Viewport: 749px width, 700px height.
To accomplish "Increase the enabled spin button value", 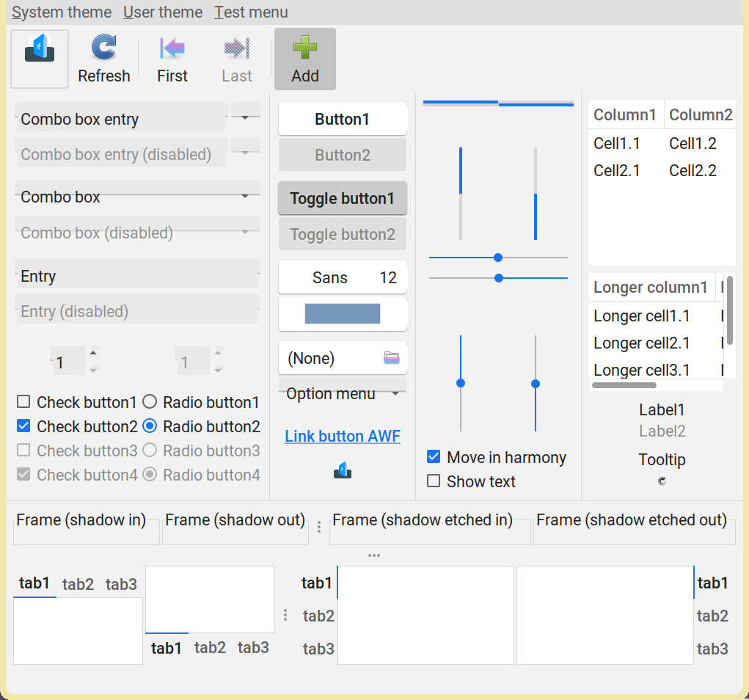I will click(94, 353).
